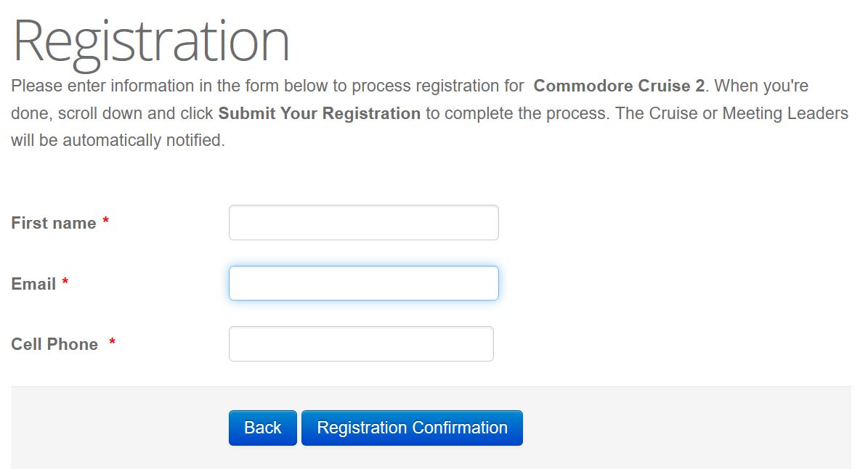Click the First name label
This screenshot has width=868, height=469.
tap(54, 223)
